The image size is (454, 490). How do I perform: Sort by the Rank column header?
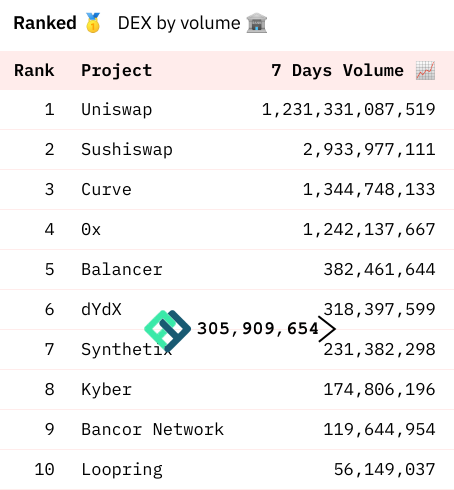tap(34, 70)
